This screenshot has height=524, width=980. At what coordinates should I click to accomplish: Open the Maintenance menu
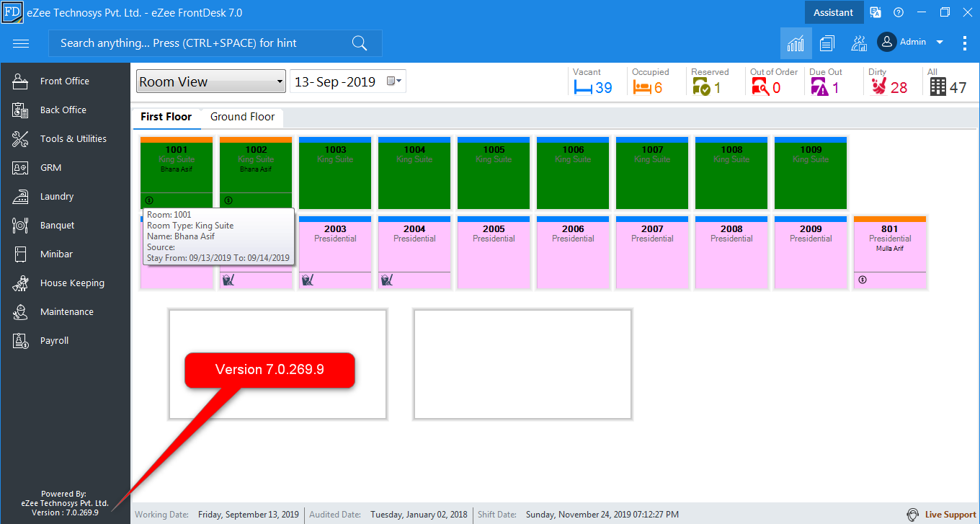pyautogui.click(x=66, y=312)
